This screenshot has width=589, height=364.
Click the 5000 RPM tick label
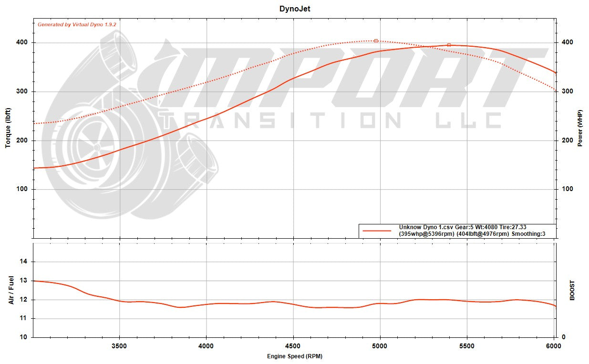(380, 345)
